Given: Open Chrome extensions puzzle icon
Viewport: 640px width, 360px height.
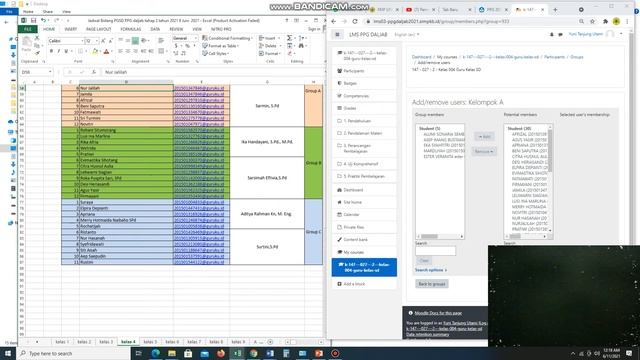Looking at the screenshot, I should [x=605, y=21].
